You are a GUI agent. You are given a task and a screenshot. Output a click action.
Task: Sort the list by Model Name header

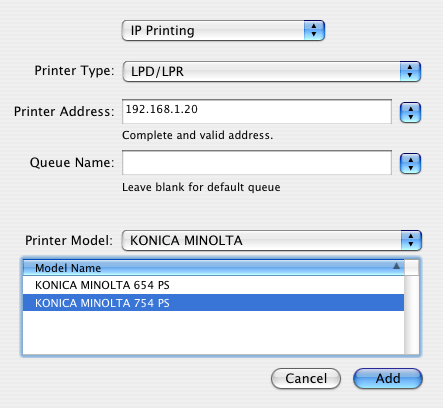213,268
